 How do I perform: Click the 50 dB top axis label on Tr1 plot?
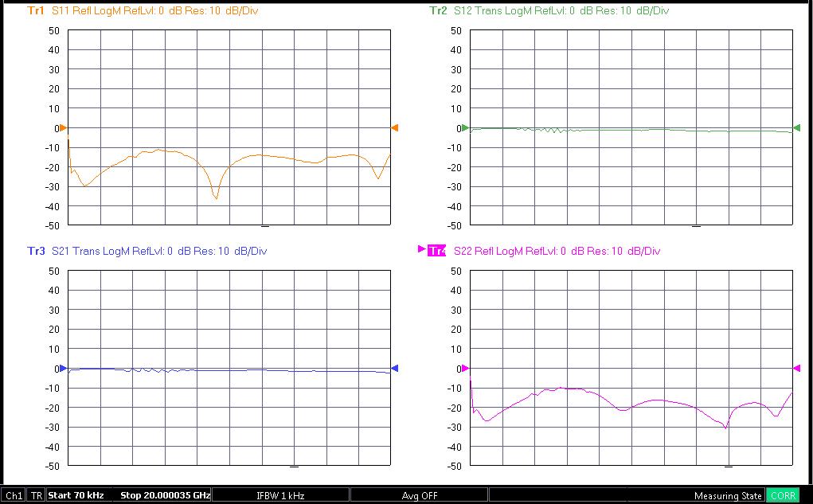coord(54,30)
